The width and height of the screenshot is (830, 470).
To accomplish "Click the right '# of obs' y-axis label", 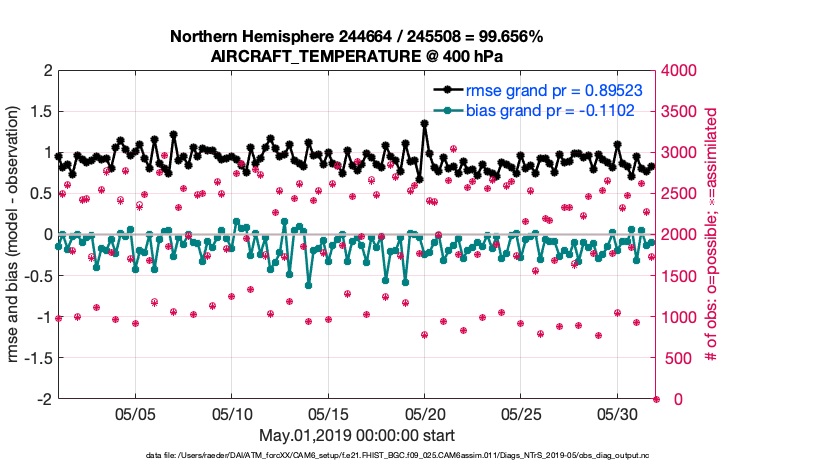I will (x=712, y=235).
